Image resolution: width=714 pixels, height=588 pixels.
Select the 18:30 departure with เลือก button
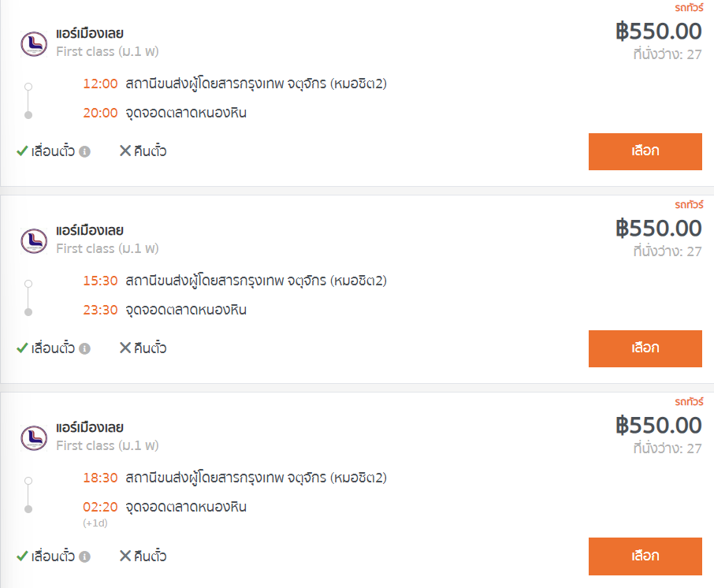pos(645,556)
